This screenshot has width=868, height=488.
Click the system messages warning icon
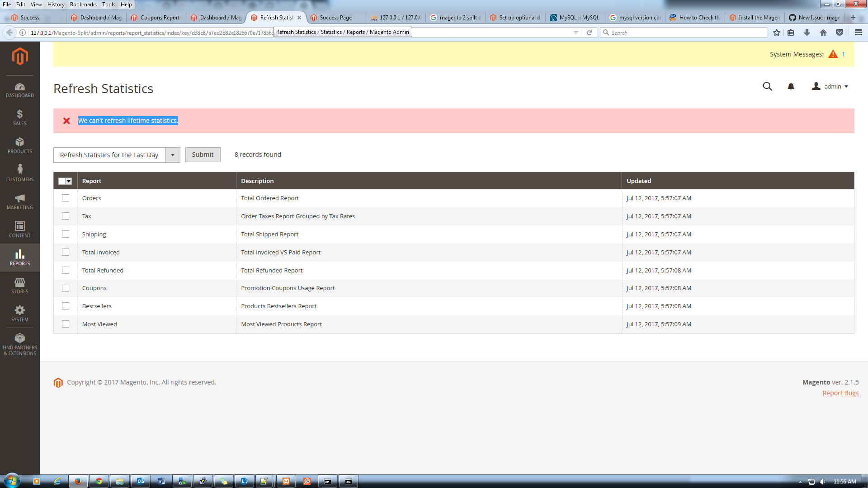coord(833,54)
